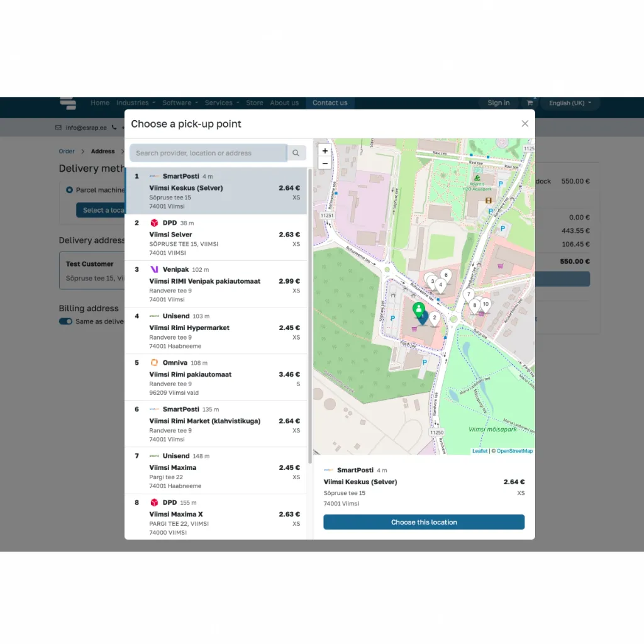Focus the search provider or address field
Image resolution: width=644 pixels, height=644 pixels.
[208, 153]
